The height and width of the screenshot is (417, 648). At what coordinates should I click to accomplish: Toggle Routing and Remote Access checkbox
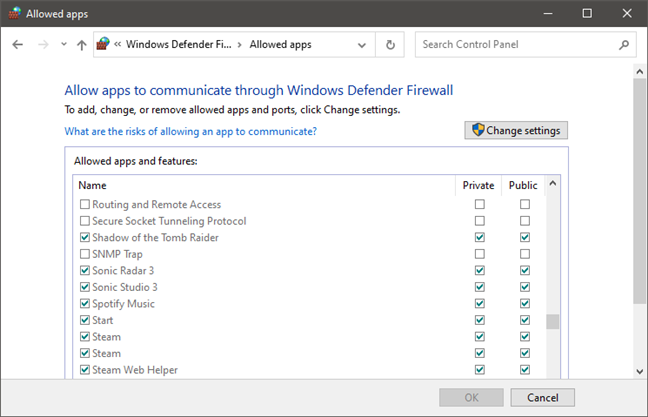tap(85, 204)
